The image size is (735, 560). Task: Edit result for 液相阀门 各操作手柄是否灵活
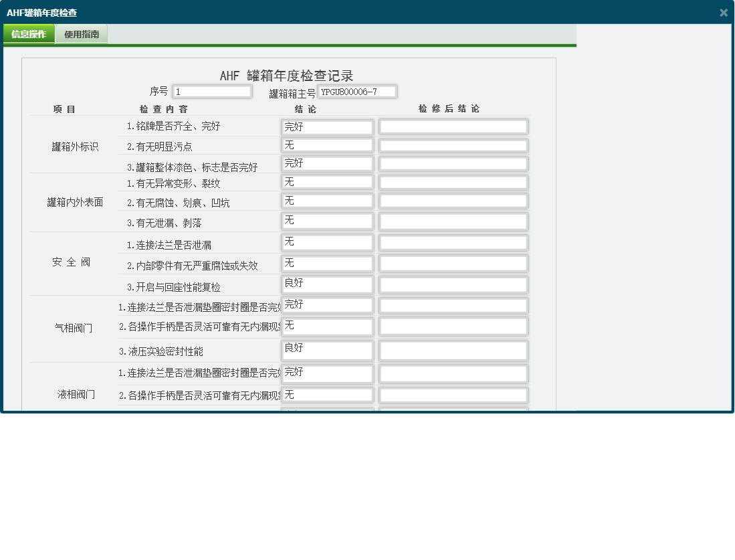tap(327, 394)
